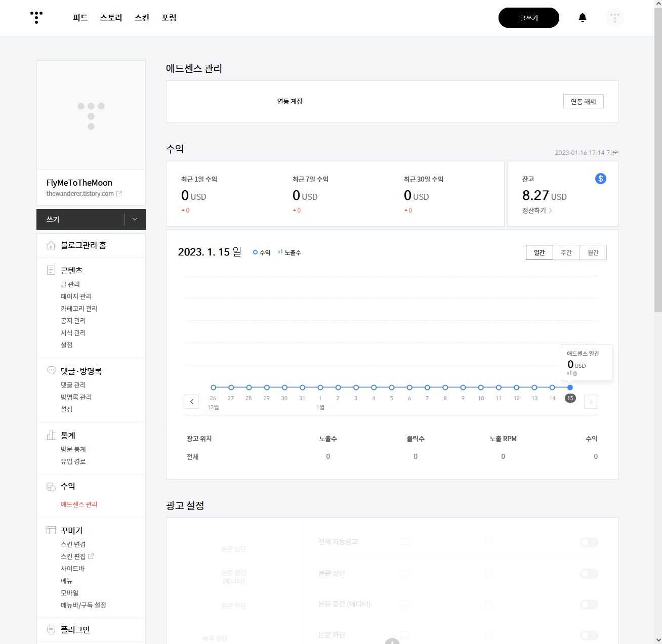Viewport: 662px width, 644px height.
Task: Click the Tistory logo icon
Action: pyautogui.click(x=36, y=18)
